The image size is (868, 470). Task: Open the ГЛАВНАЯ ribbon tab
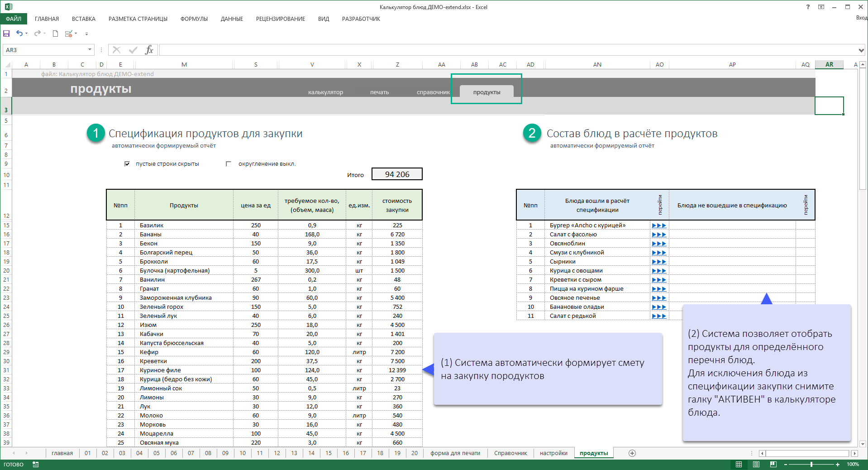click(x=47, y=19)
